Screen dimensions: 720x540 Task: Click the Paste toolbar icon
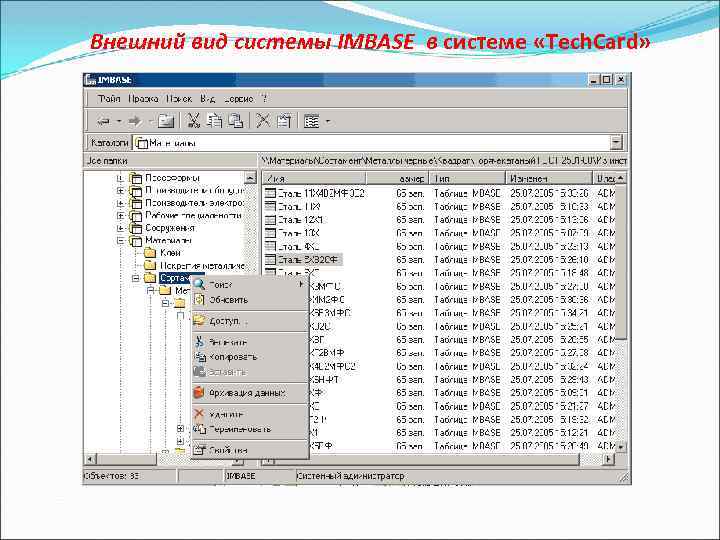pyautogui.click(x=236, y=121)
